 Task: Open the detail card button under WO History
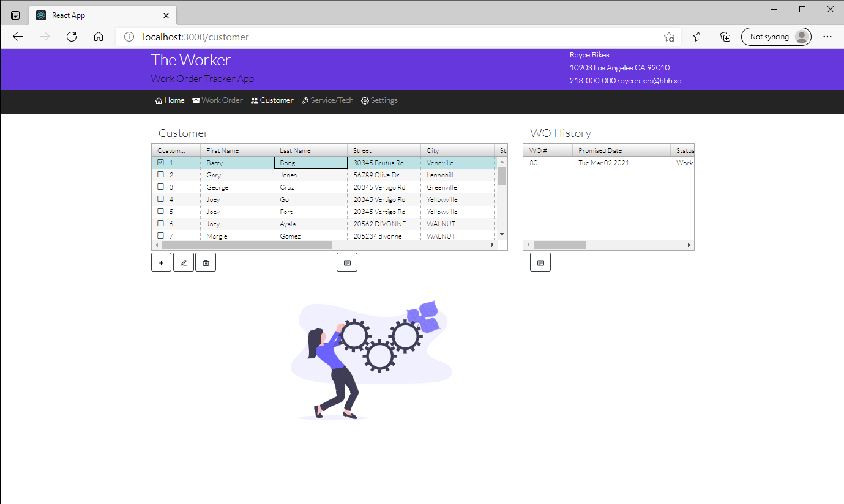point(540,262)
